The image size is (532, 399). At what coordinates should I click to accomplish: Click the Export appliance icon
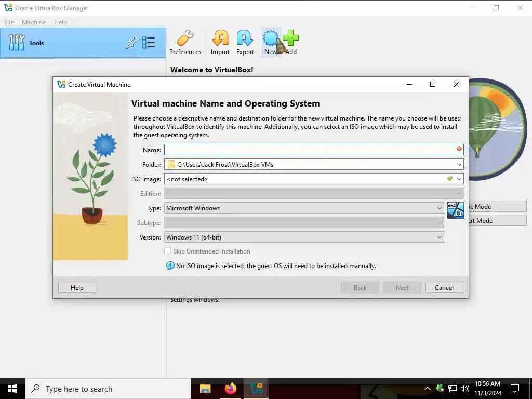click(x=245, y=42)
